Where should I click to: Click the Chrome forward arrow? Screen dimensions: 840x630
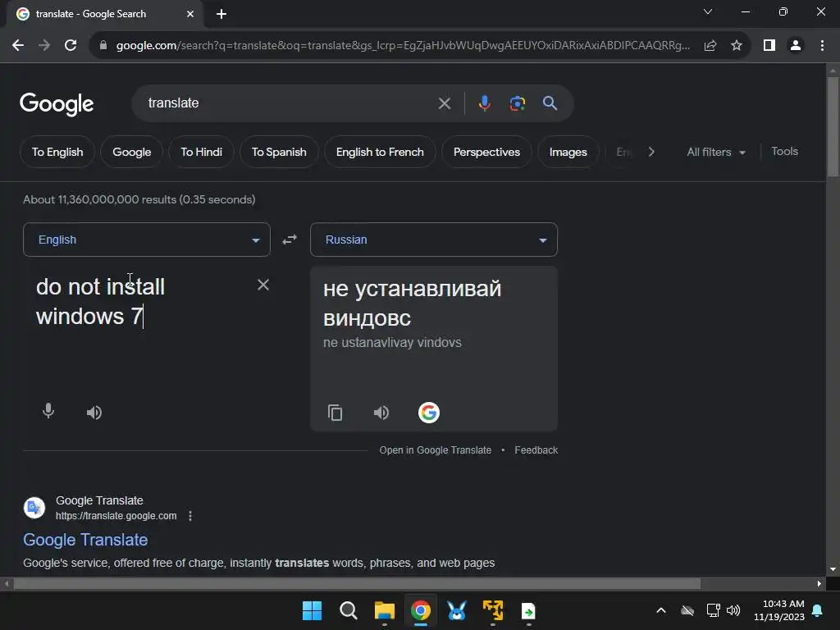pyautogui.click(x=44, y=46)
